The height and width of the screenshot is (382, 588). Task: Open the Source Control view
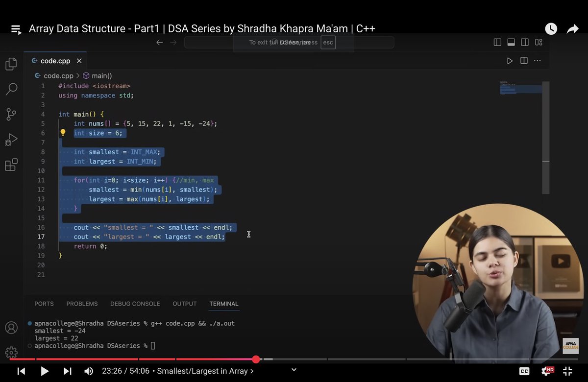tap(11, 114)
